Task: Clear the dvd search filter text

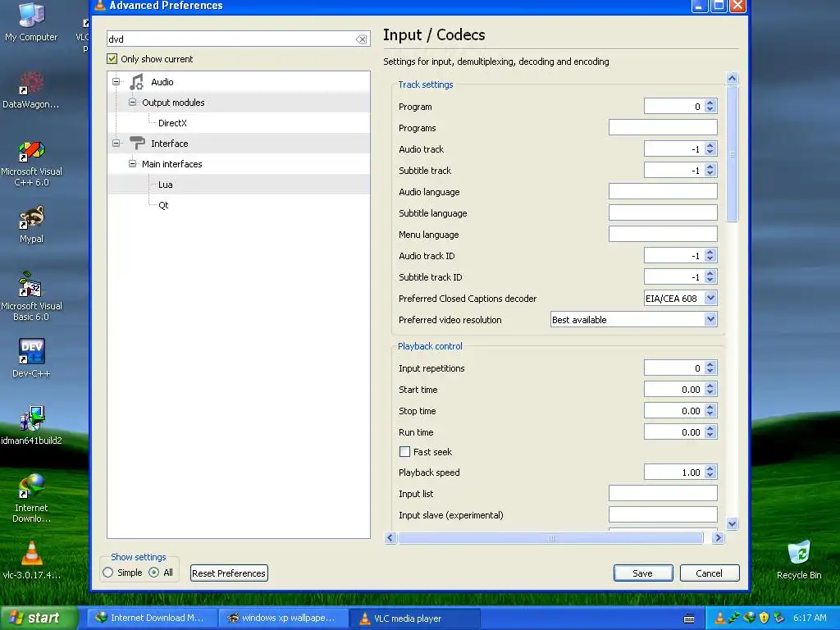Action: [x=362, y=39]
